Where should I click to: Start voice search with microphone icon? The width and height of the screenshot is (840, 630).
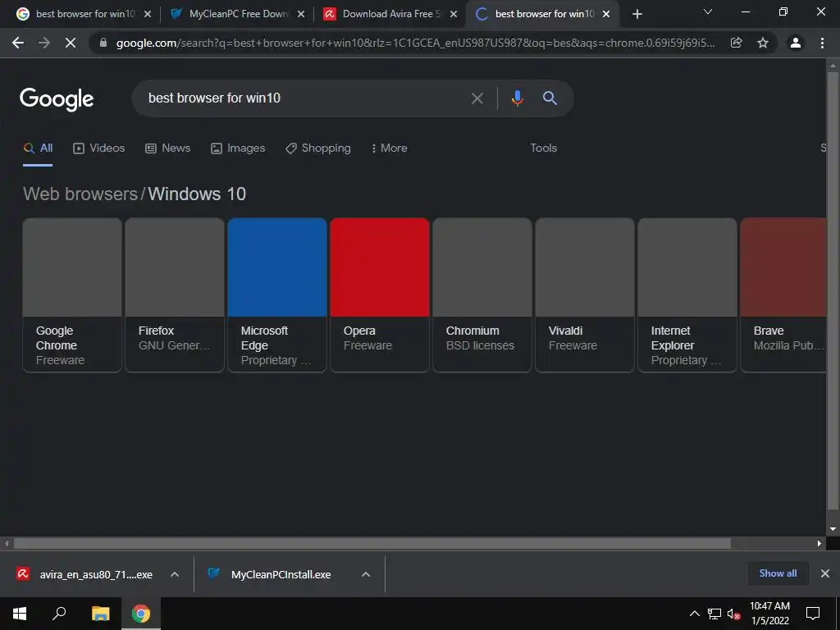click(517, 98)
